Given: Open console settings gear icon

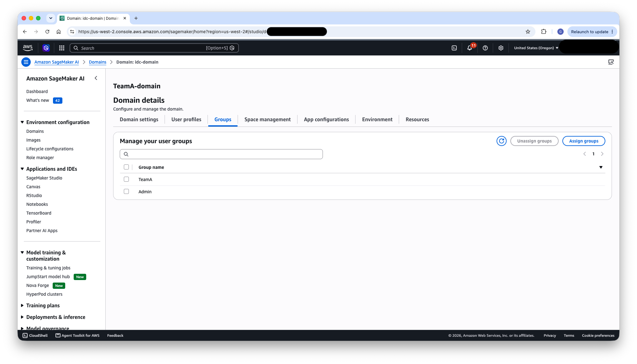Looking at the screenshot, I should click(x=501, y=48).
